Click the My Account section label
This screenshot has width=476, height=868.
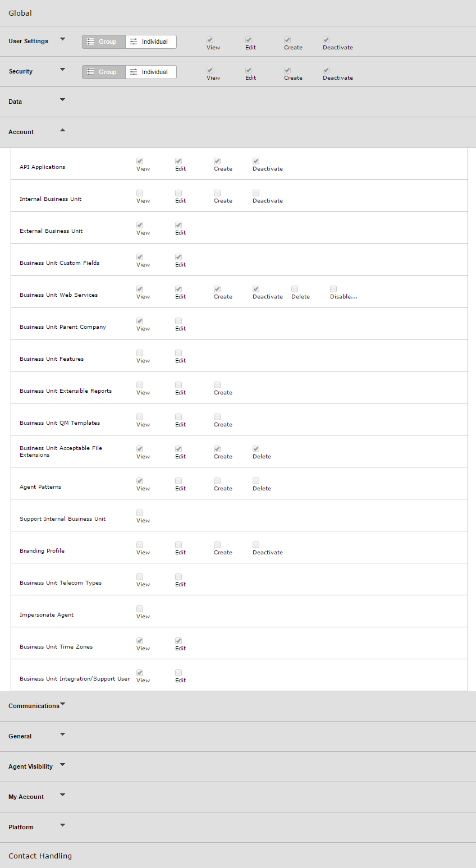(x=26, y=797)
